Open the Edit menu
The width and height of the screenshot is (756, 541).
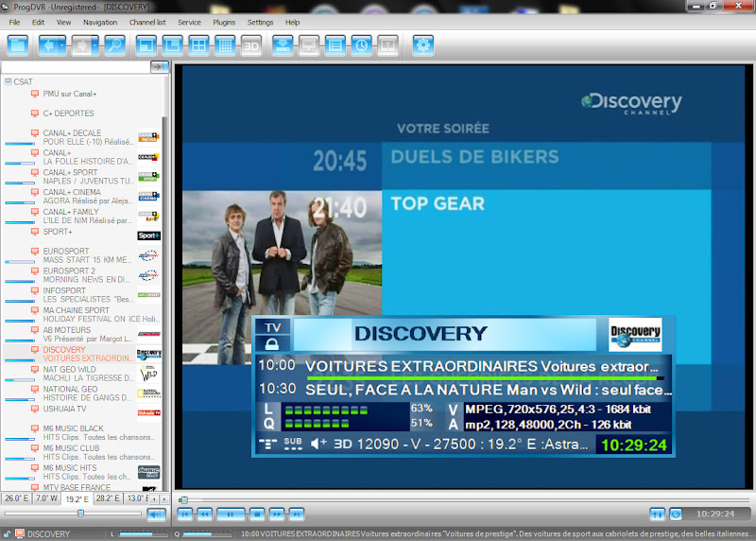(x=38, y=22)
